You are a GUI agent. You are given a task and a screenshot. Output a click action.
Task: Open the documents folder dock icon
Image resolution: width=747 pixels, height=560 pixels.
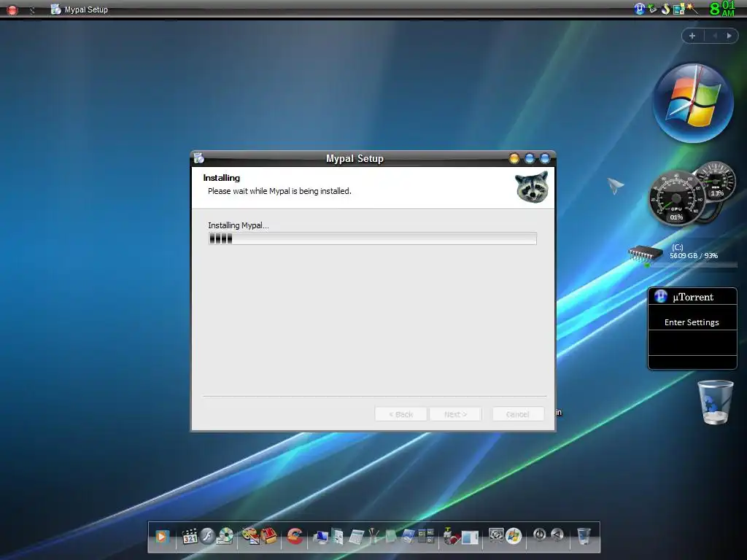pyautogui.click(x=338, y=537)
